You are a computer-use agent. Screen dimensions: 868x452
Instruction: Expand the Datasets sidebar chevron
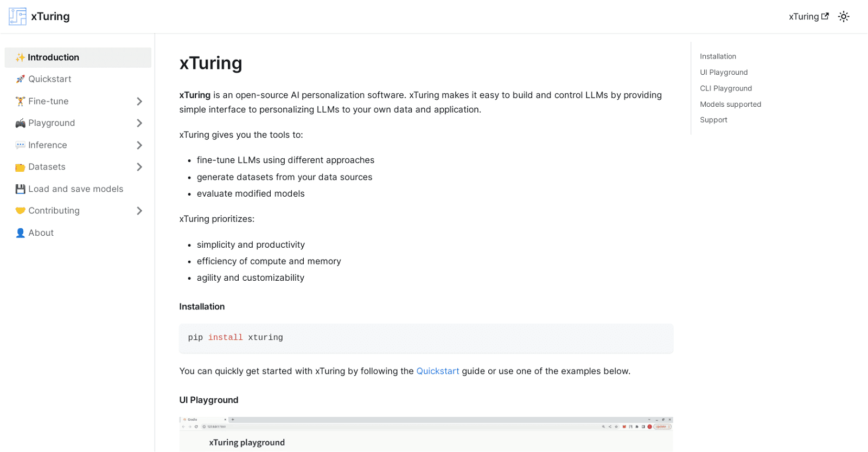pyautogui.click(x=139, y=167)
